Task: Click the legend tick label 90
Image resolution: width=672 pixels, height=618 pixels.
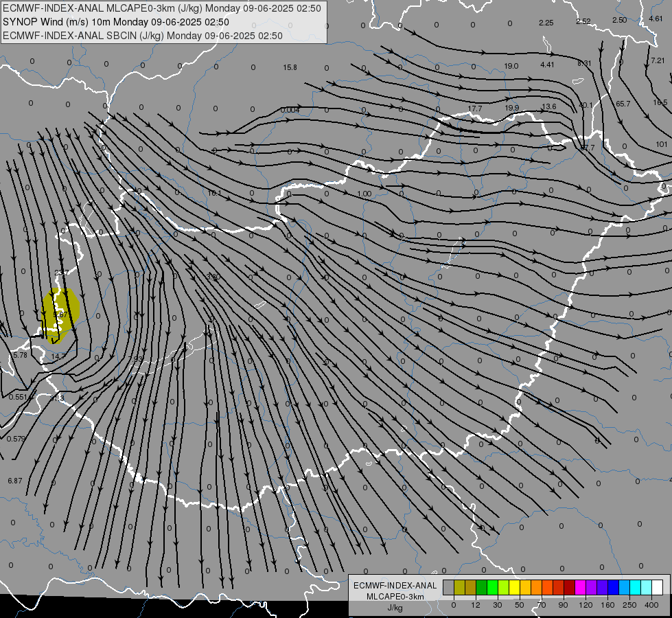Action: click(x=564, y=605)
